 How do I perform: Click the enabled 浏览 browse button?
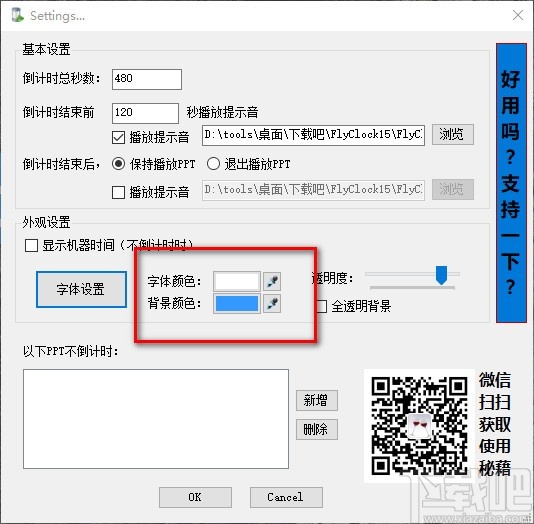(453, 134)
